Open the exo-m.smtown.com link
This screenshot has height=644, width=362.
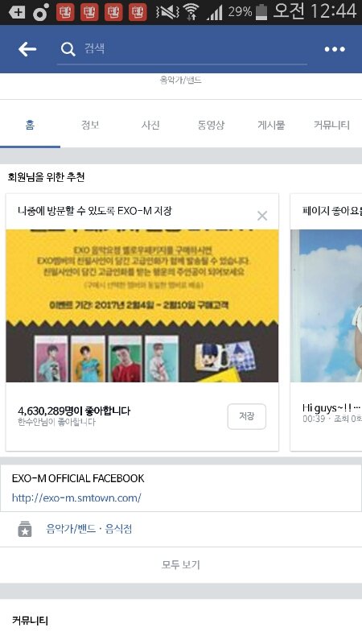click(x=76, y=497)
